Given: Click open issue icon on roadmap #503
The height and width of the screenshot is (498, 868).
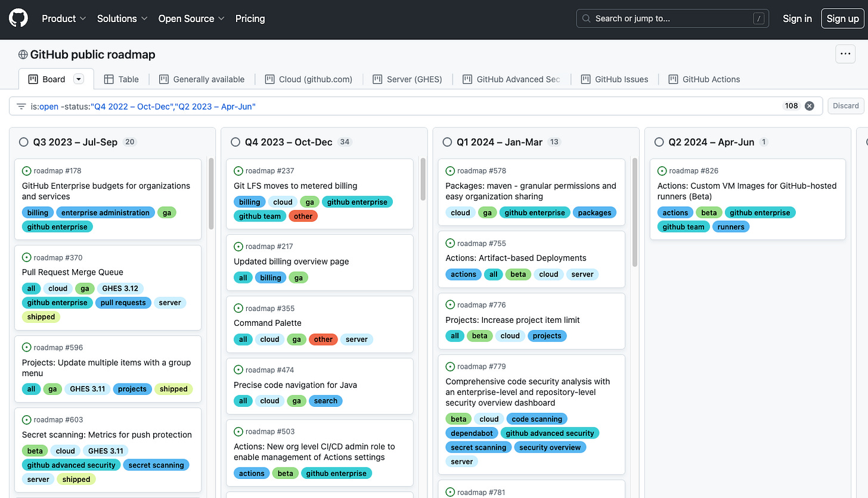Looking at the screenshot, I should coord(238,431).
